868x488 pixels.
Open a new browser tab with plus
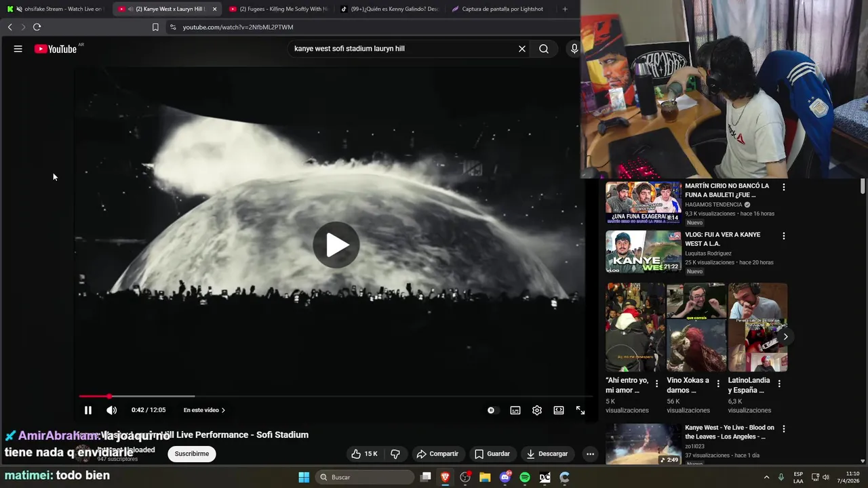pos(565,9)
